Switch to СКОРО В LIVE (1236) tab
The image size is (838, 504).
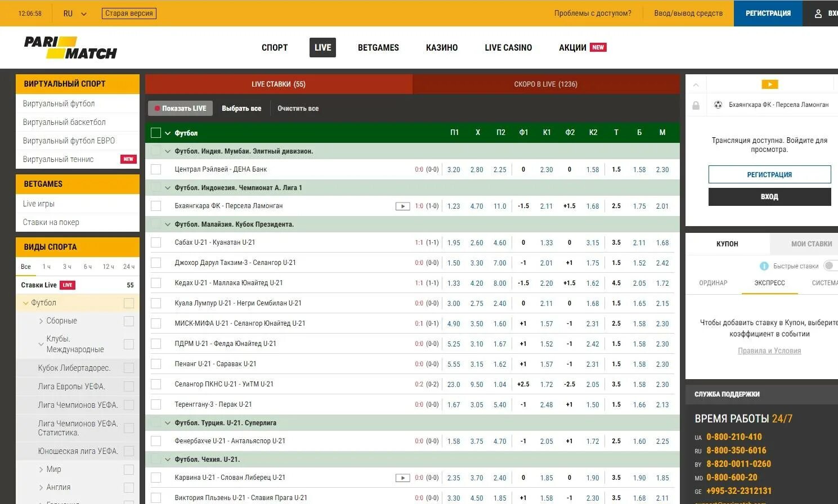[546, 84]
